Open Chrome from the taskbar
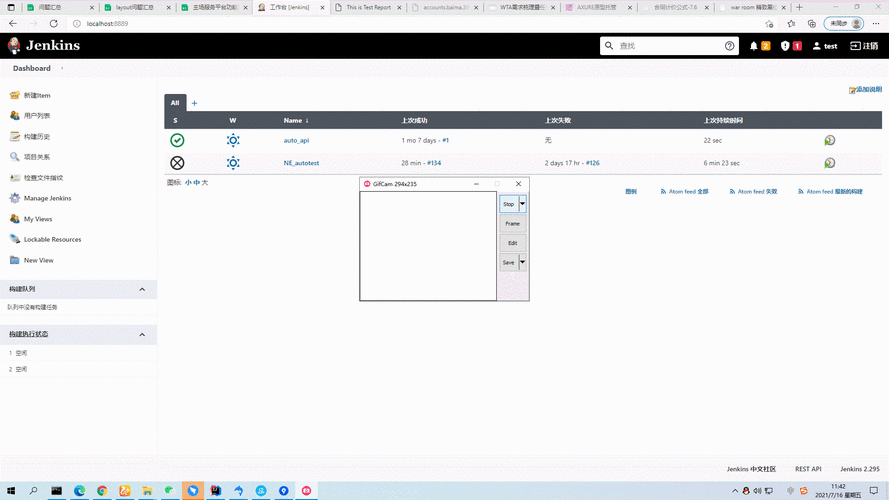This screenshot has height=500, width=889. point(102,490)
